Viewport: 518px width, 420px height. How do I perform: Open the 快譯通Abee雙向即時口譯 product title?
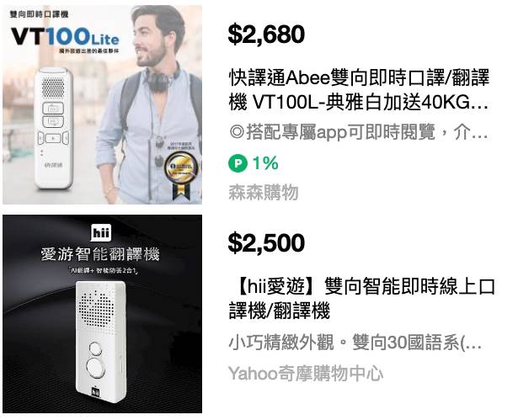coord(359,89)
